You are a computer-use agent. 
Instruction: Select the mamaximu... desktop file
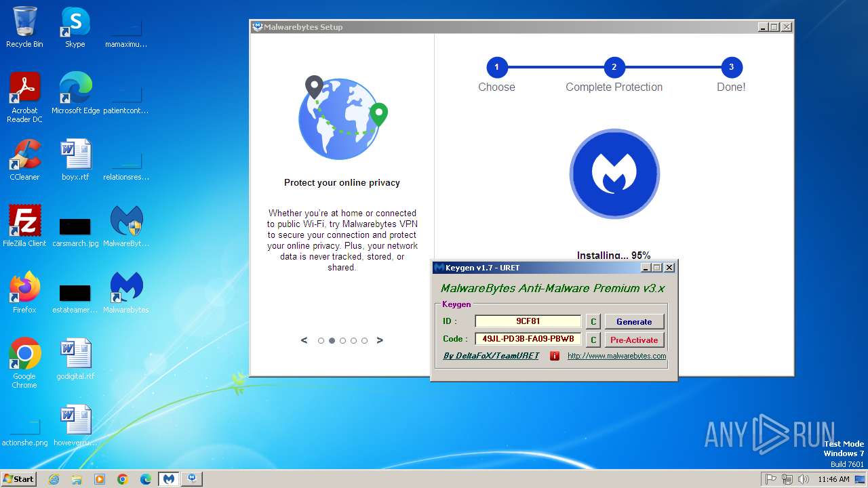(126, 34)
